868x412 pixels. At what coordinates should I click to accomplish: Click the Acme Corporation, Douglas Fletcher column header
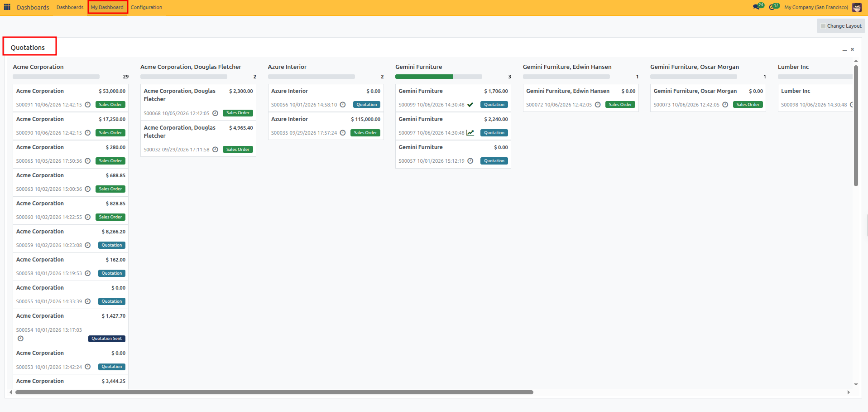pyautogui.click(x=191, y=67)
